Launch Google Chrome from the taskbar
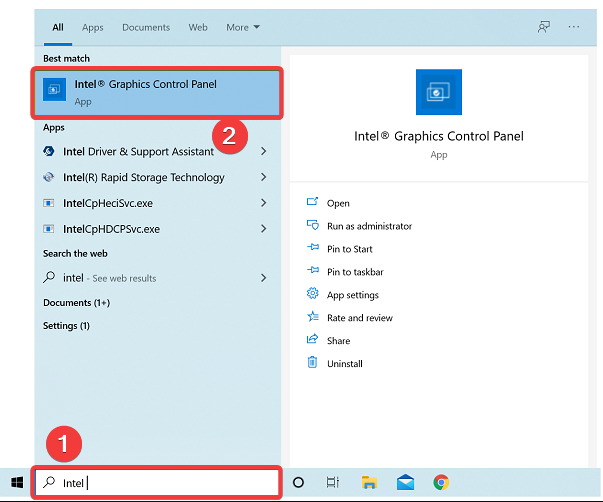The width and height of the screenshot is (603, 502). 441,482
